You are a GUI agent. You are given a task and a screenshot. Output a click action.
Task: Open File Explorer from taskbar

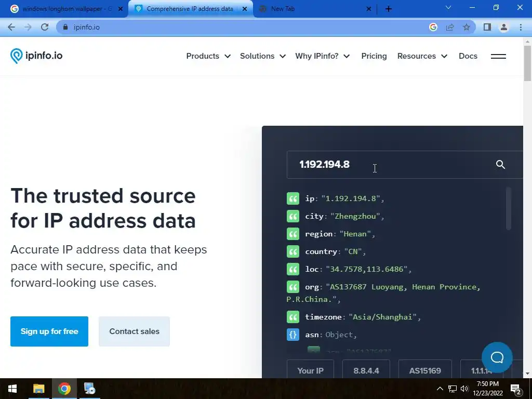click(x=38, y=389)
